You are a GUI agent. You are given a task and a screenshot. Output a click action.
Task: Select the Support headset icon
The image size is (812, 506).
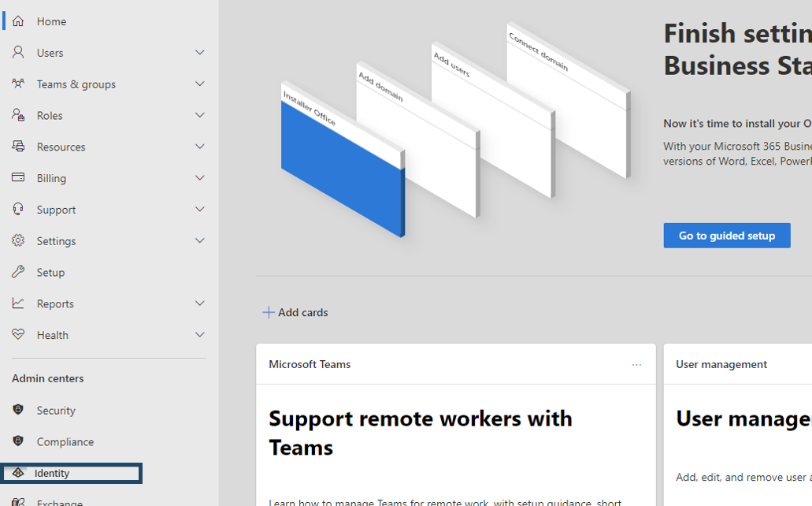pos(18,209)
